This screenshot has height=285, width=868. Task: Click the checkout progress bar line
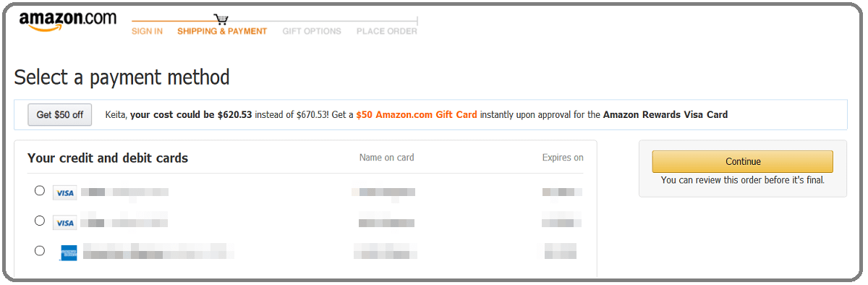coord(275,21)
